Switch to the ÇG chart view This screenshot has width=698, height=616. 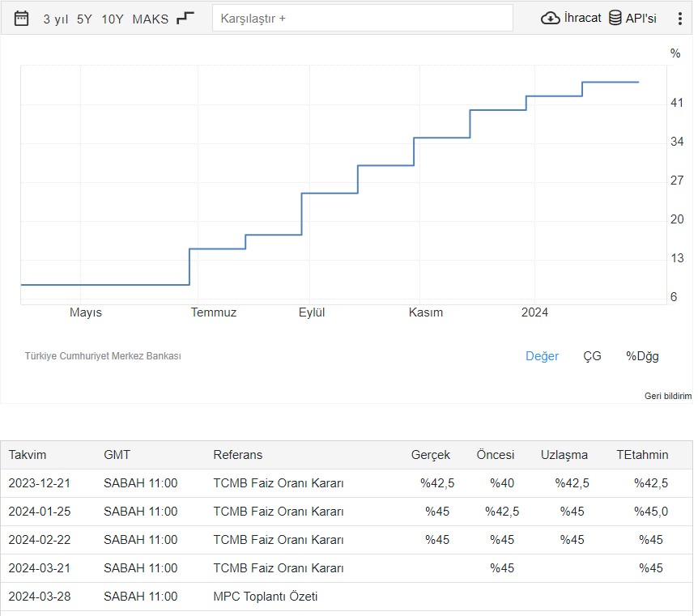(592, 356)
